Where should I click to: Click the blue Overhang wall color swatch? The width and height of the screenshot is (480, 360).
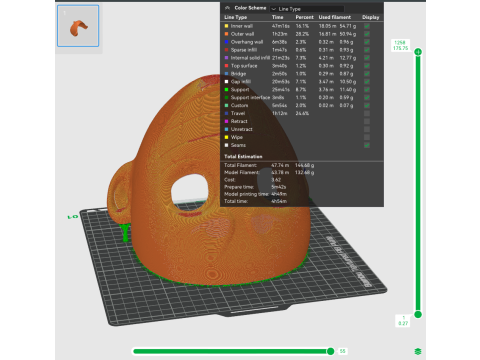click(226, 42)
